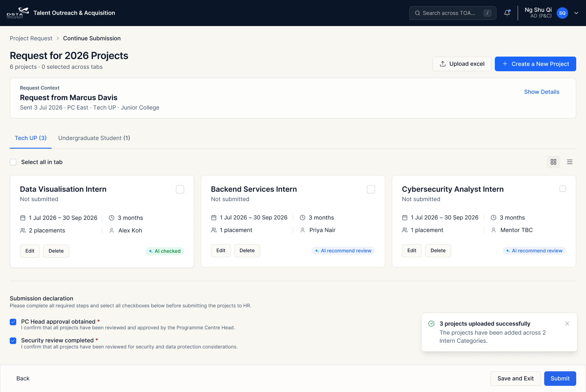Click the AI checked badge

[x=165, y=251]
